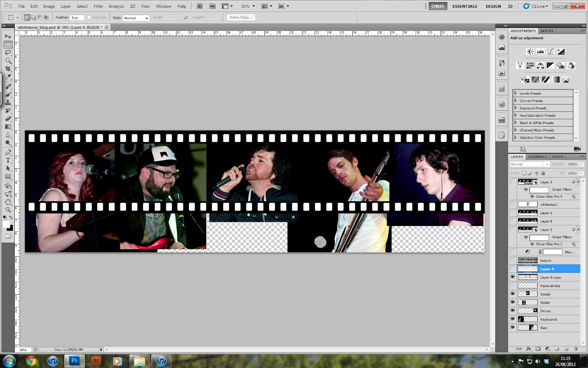This screenshot has width=588, height=368.
Task: Switch to the DESIGN workspace
Action: tap(493, 6)
